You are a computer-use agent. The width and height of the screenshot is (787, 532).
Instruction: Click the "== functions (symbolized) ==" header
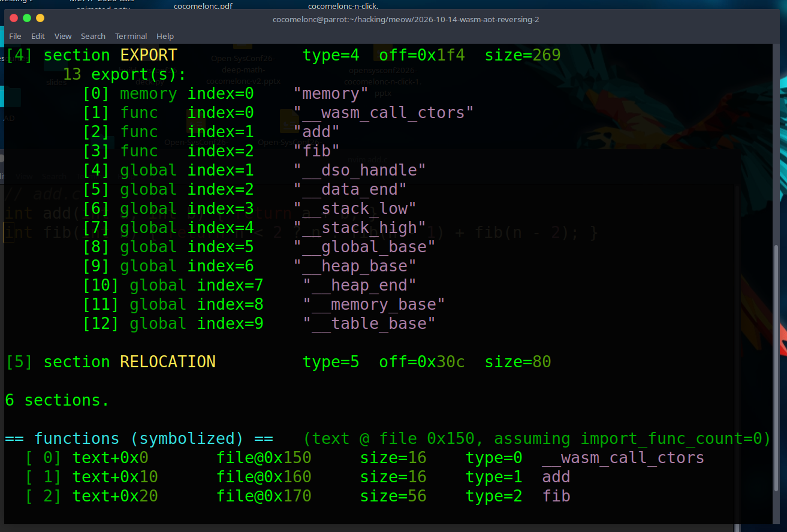139,439
